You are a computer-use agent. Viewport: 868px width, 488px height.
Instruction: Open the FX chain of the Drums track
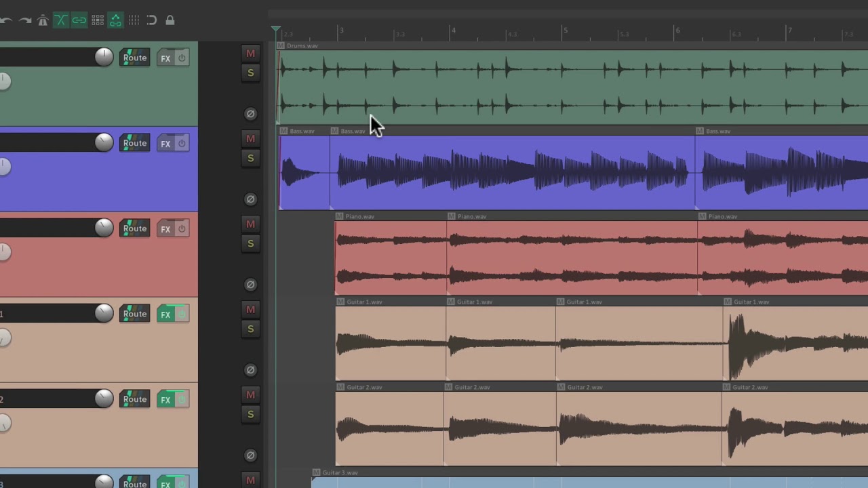point(165,58)
